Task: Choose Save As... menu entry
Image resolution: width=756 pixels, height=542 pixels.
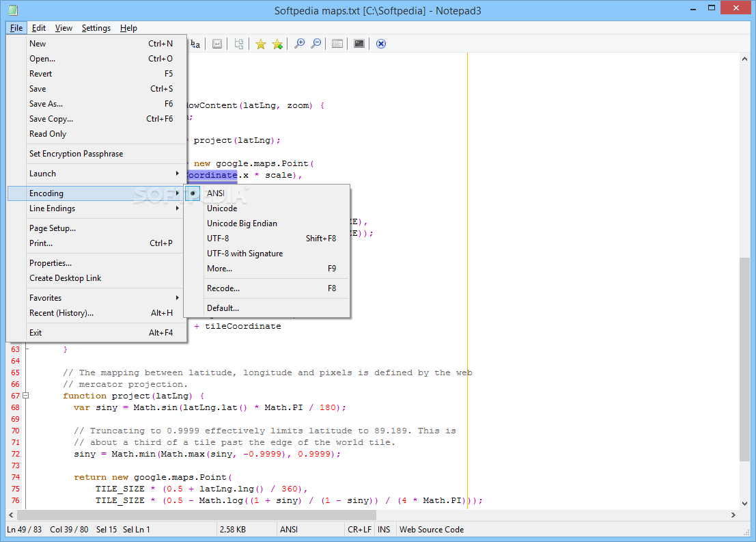Action: [x=96, y=104]
